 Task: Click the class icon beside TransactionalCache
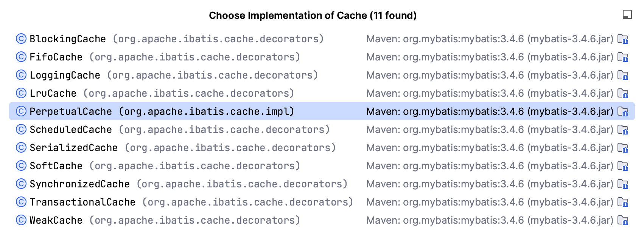pos(21,202)
